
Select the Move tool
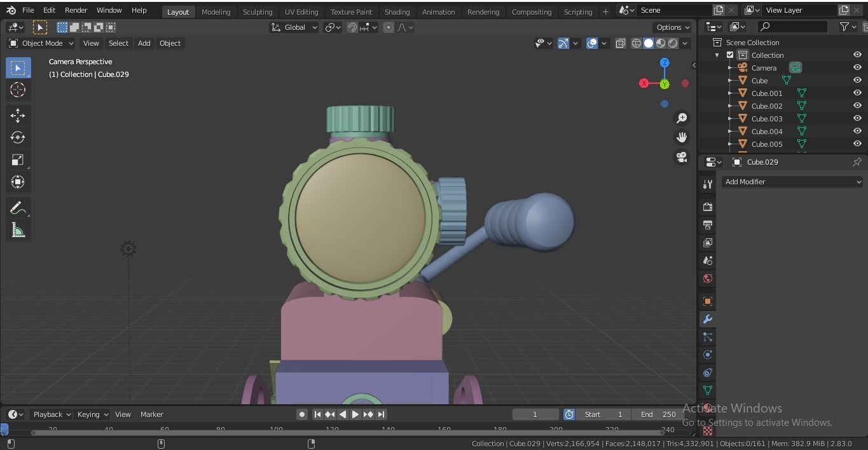point(18,114)
